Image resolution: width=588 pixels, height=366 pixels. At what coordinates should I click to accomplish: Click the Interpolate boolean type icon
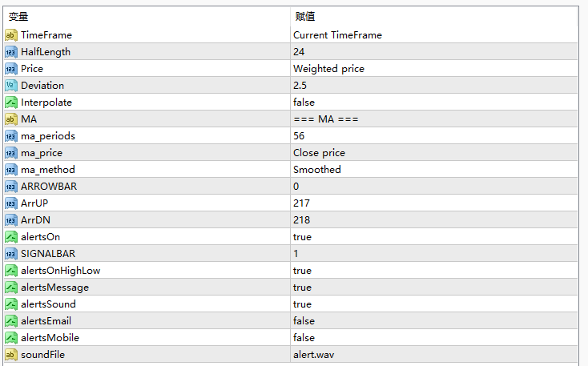click(x=10, y=103)
